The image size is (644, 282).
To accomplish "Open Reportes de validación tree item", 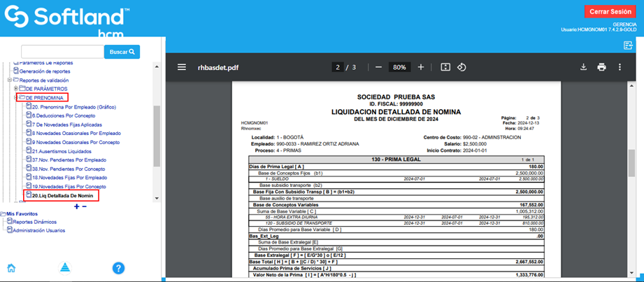I will click(44, 80).
